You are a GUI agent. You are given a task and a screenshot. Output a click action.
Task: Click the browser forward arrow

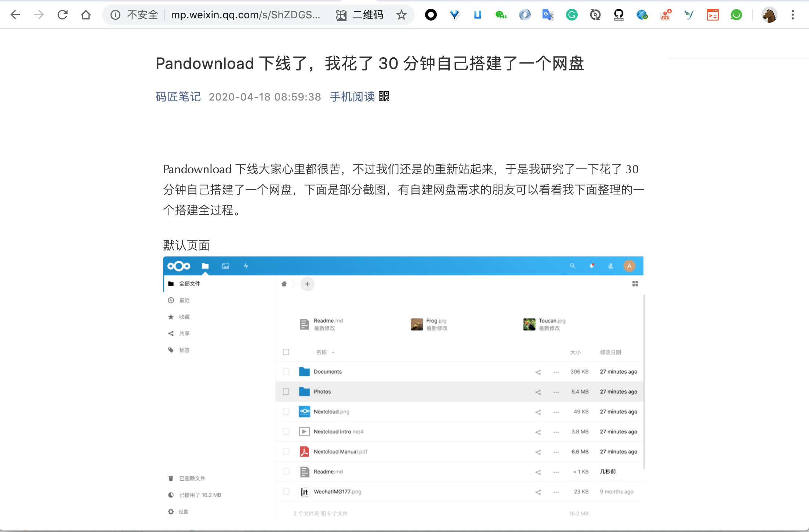point(39,15)
